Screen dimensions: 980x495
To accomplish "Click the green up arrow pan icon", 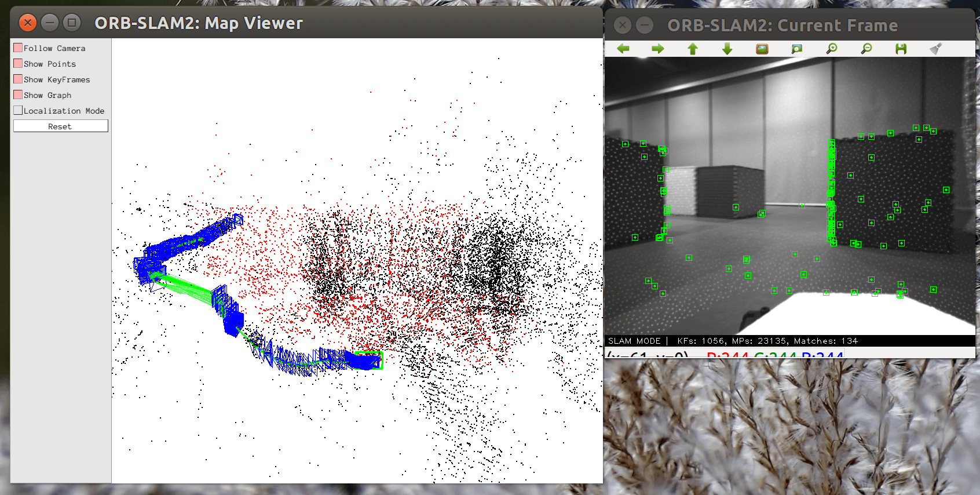I will (x=693, y=49).
